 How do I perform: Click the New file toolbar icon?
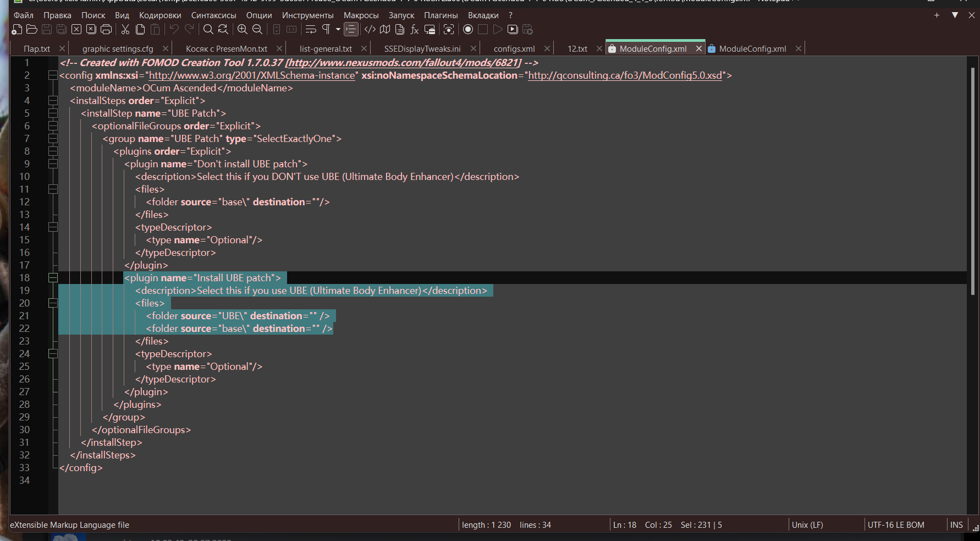click(17, 30)
